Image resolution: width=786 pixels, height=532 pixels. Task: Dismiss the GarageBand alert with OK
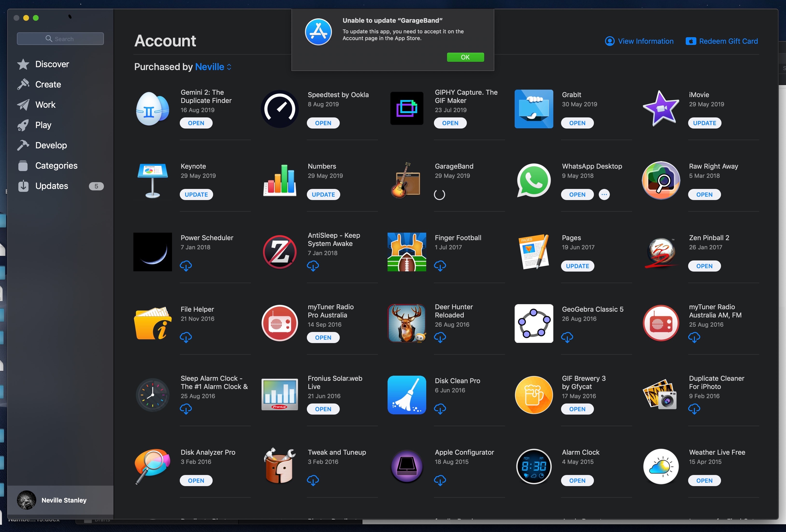coord(465,57)
